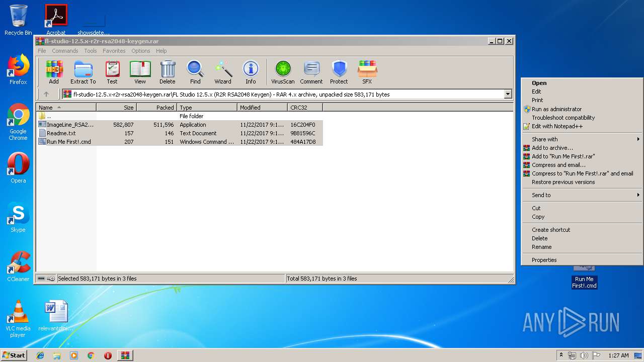Expand the Send to submenu

click(582, 195)
